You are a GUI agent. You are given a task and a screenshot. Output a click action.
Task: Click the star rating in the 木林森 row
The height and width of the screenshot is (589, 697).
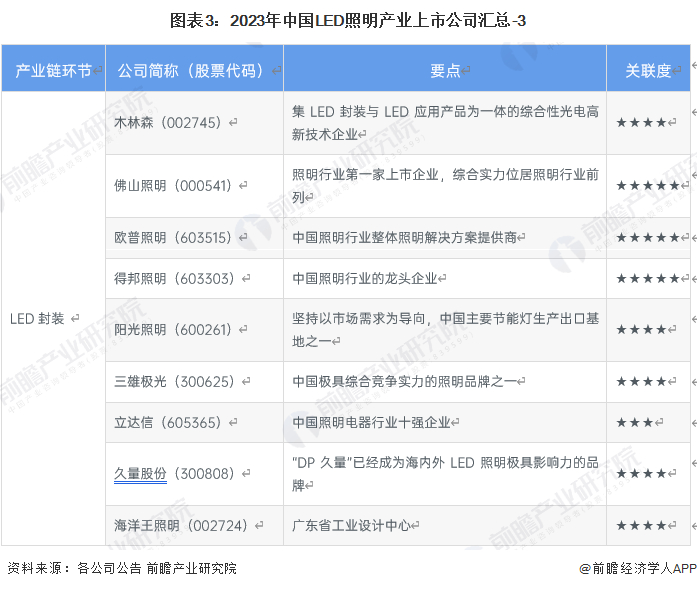tap(641, 122)
